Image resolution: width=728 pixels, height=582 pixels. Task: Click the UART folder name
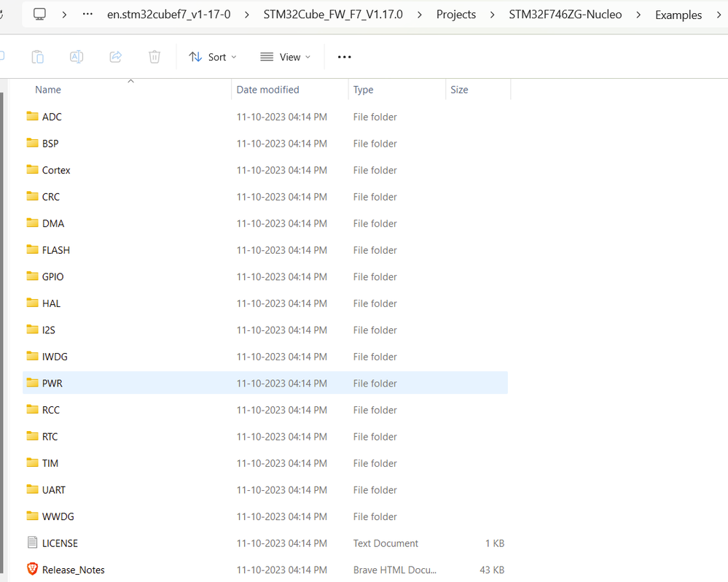tap(54, 489)
